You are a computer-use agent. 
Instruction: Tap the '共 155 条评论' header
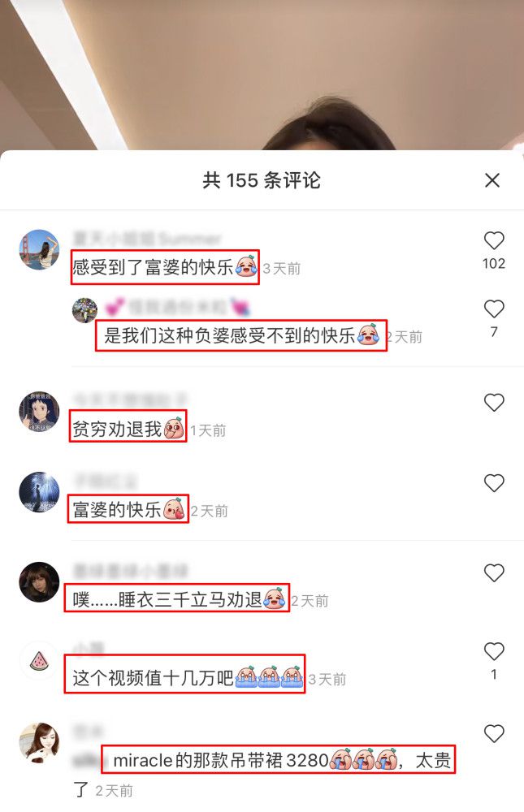click(262, 181)
